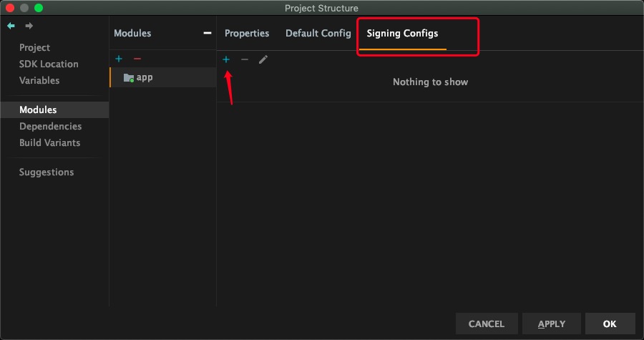Click the forward navigation arrow
Viewport: 644px width, 340px height.
[29, 26]
